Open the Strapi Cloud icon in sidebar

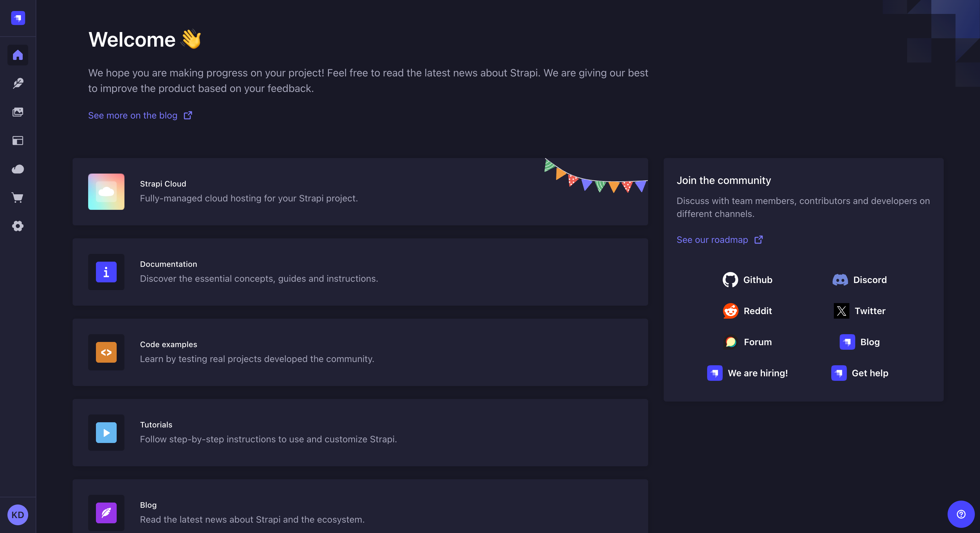pyautogui.click(x=17, y=169)
